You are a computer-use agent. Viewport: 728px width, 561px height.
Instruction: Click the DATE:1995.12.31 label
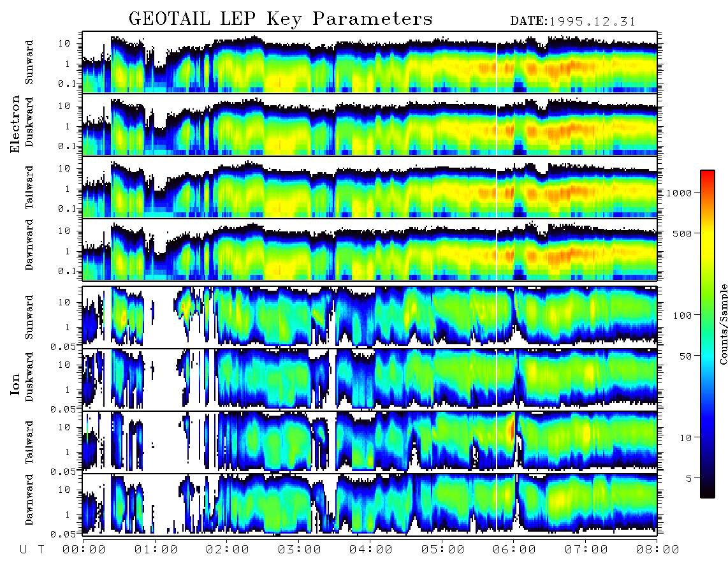[573, 21]
